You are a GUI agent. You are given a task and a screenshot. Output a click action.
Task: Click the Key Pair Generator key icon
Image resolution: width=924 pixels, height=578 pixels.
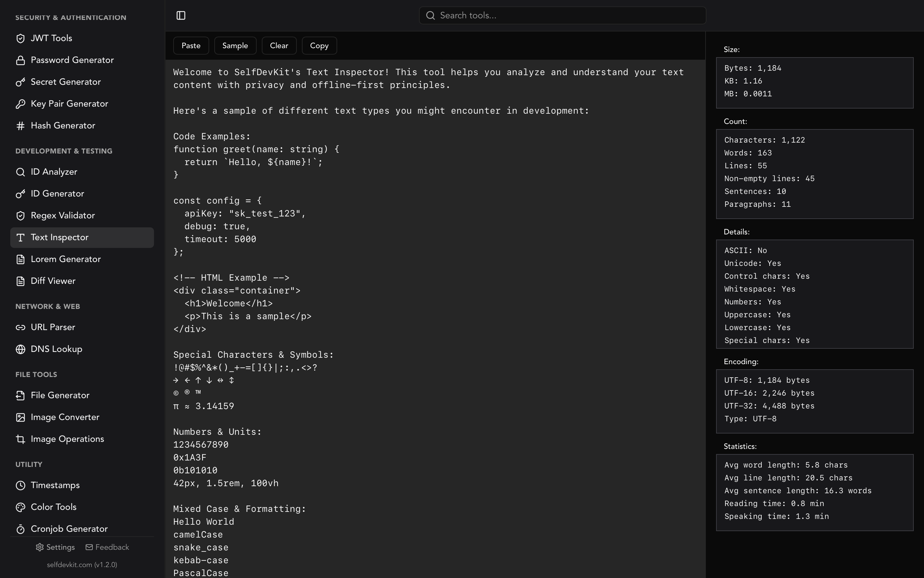[x=21, y=104]
